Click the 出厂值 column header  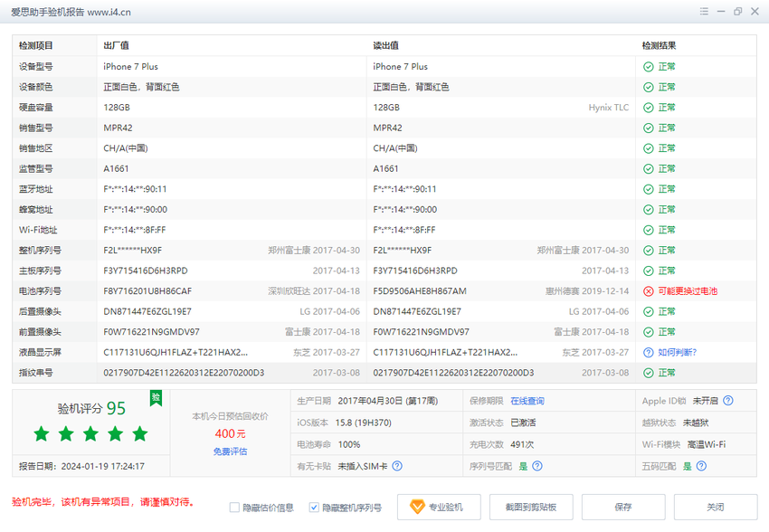click(x=116, y=45)
